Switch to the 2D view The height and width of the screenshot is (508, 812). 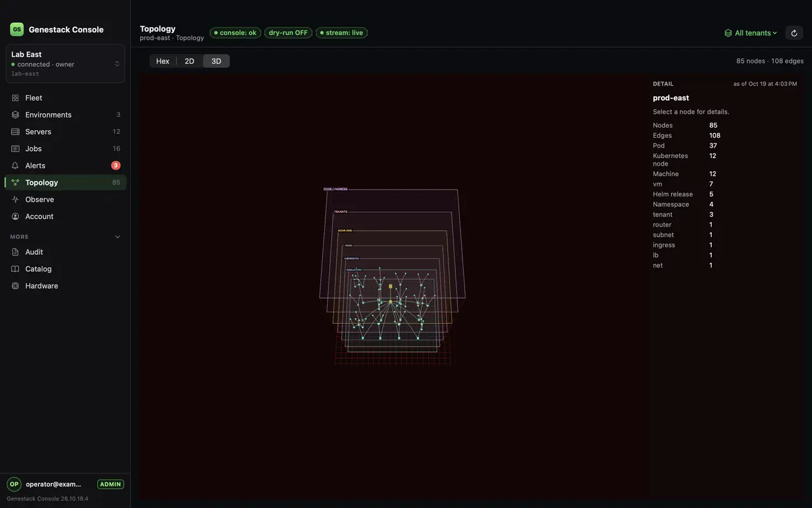pos(189,61)
